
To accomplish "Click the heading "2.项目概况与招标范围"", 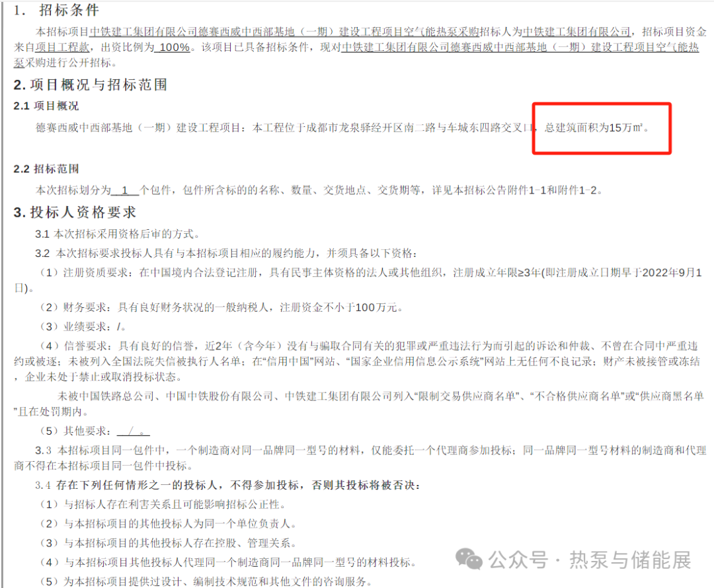I will click(90, 85).
